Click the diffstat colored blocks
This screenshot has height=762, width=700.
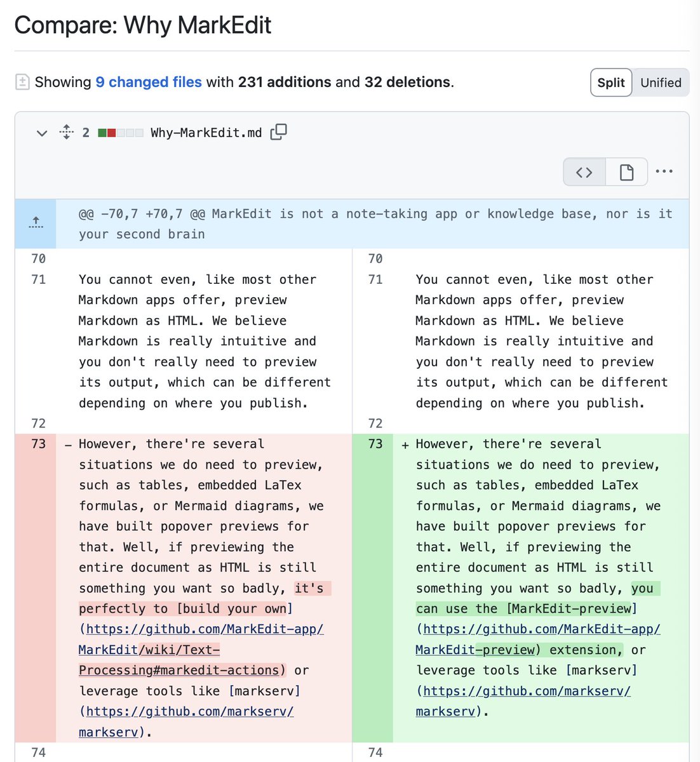[x=121, y=133]
